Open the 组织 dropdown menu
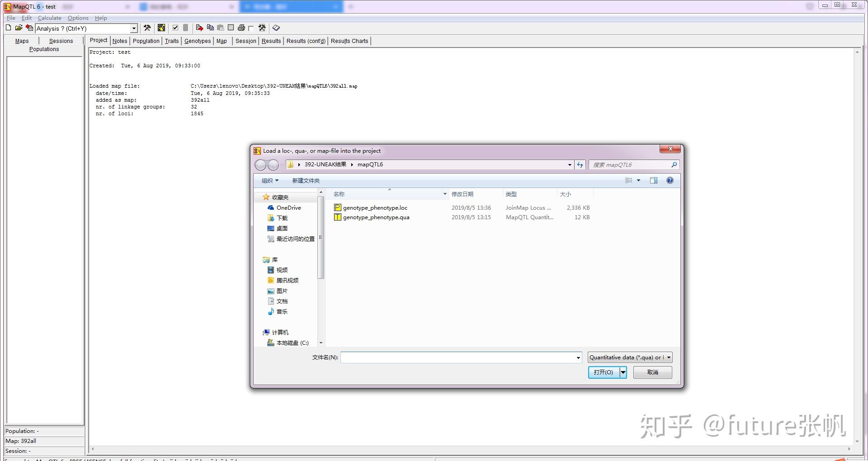This screenshot has width=868, height=461. pyautogui.click(x=270, y=181)
